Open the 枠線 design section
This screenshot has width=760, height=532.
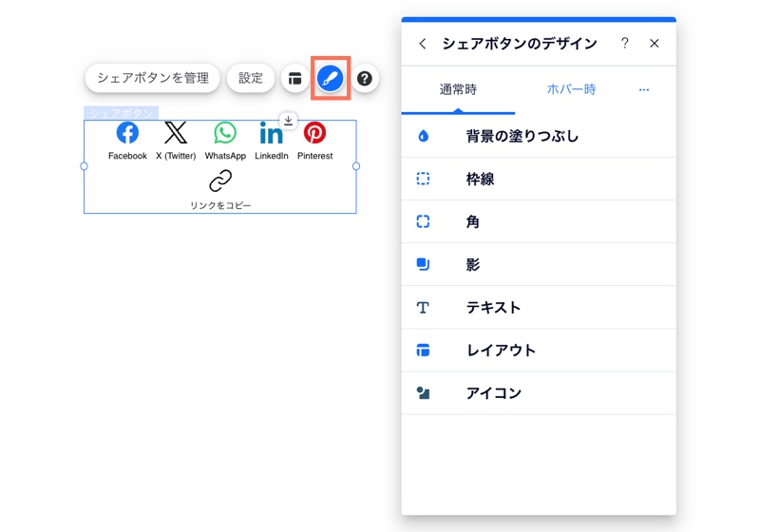[x=539, y=179]
